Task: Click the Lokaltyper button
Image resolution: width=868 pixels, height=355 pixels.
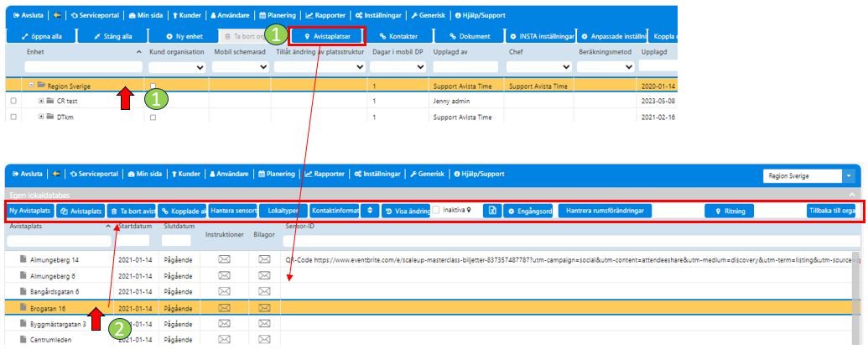Action: point(283,211)
